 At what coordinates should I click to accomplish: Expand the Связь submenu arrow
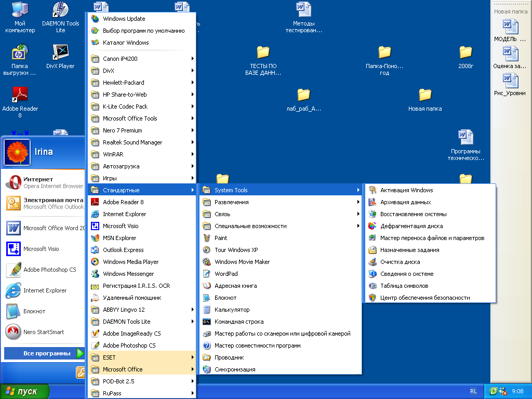pos(358,214)
